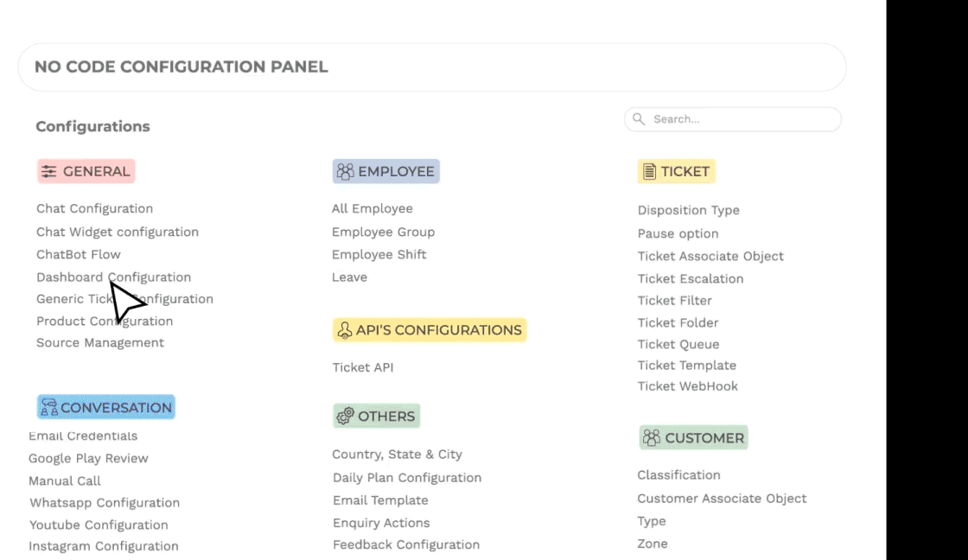The image size is (968, 560).
Task: Click the Others gear icon
Action: 345,417
